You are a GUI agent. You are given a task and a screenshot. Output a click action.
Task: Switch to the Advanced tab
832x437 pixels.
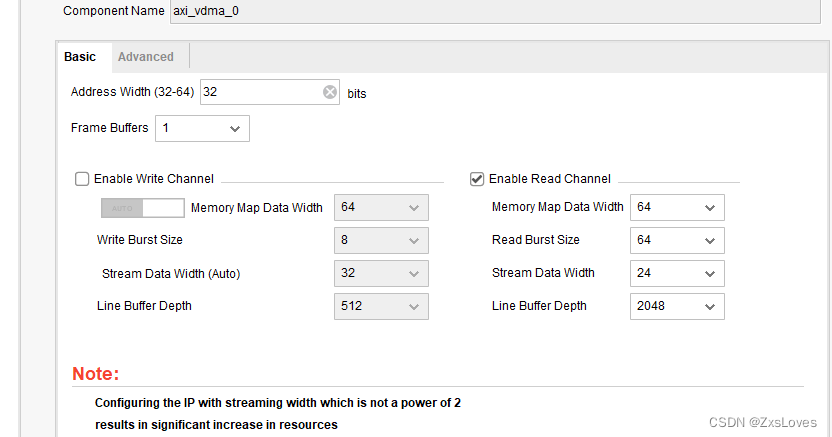[x=146, y=57]
